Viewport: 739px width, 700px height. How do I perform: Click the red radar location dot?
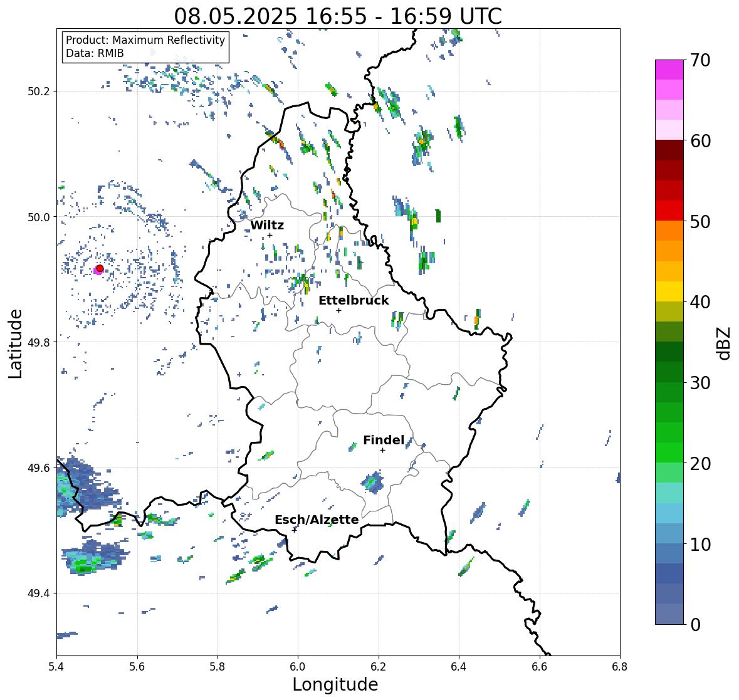[100, 268]
